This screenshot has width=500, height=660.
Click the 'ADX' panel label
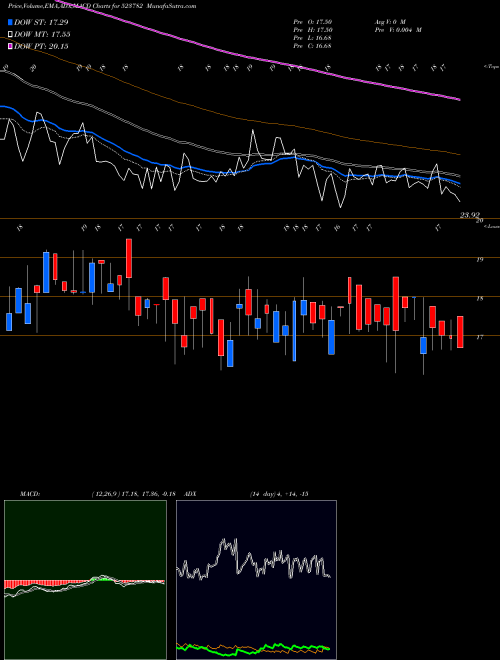(x=190, y=494)
